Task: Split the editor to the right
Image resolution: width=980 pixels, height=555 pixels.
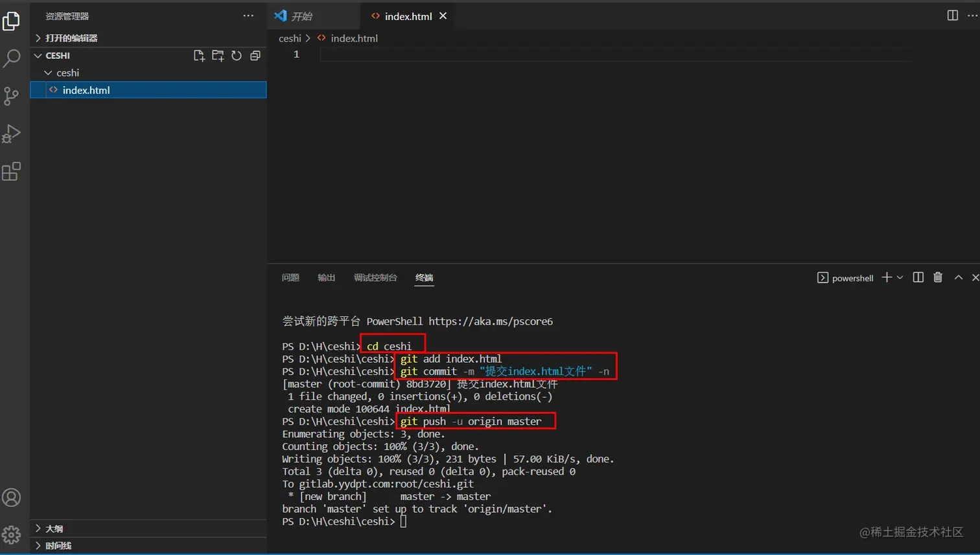Action: point(953,16)
